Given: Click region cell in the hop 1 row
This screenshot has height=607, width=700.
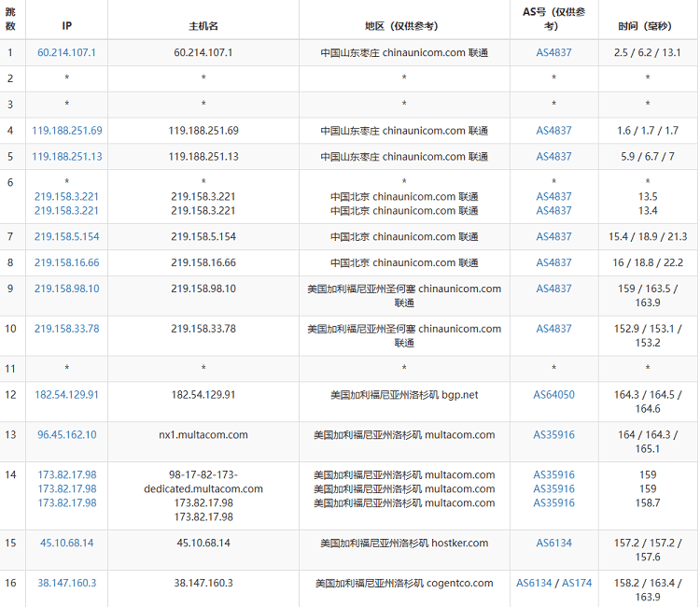Looking at the screenshot, I should pos(404,52).
